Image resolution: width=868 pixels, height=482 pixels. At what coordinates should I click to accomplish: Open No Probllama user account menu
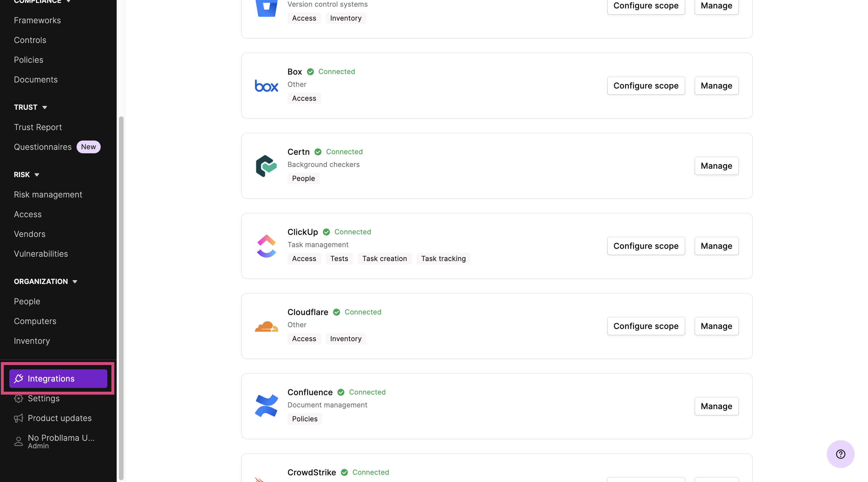[61, 441]
